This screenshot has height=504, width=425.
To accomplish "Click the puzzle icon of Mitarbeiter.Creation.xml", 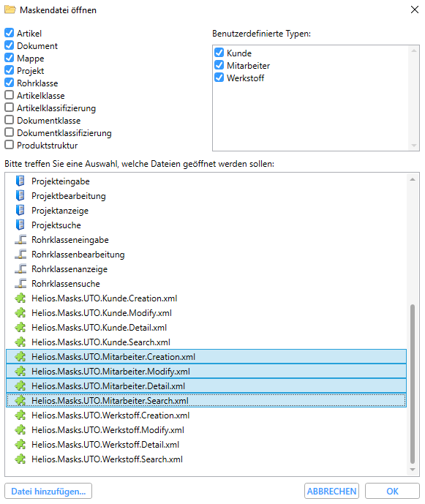I will pos(20,356).
